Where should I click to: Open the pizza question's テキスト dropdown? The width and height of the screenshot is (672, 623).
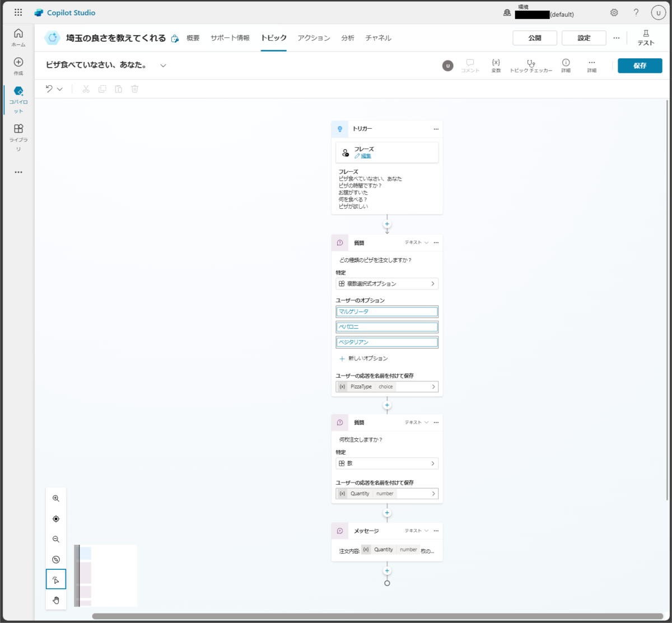click(x=417, y=242)
